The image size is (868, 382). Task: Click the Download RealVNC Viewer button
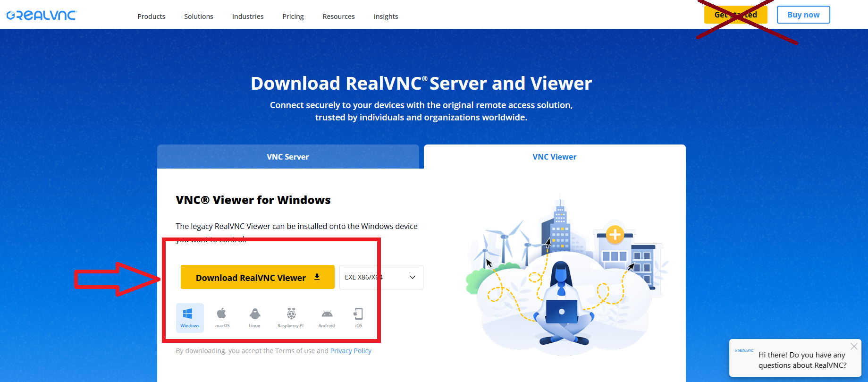(x=258, y=277)
